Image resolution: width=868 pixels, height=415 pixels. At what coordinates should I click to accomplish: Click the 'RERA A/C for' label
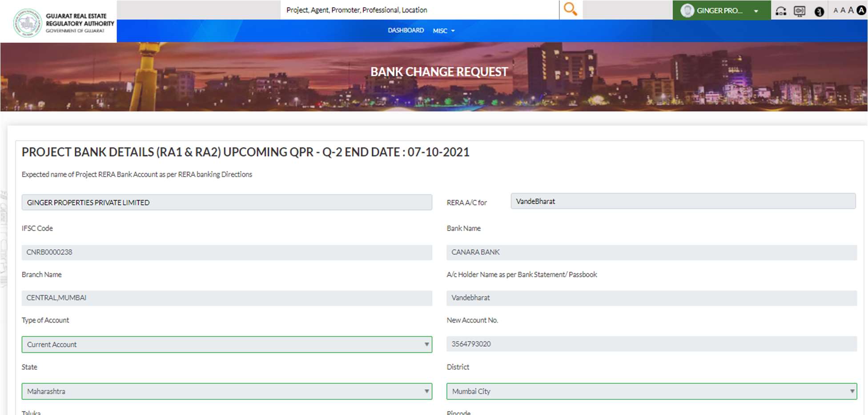tap(466, 203)
